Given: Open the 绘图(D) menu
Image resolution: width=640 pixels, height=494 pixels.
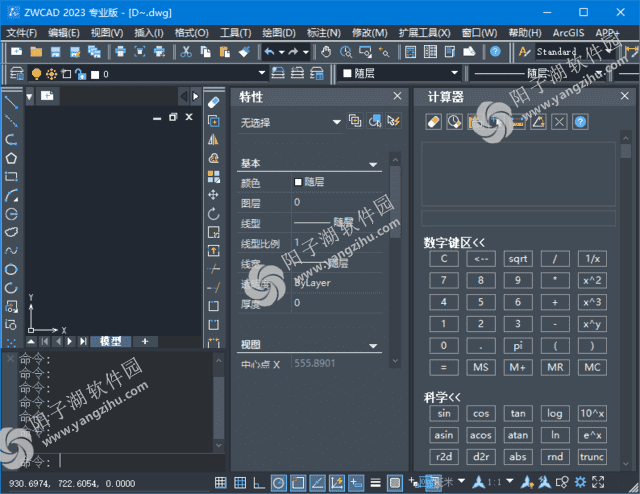Looking at the screenshot, I should click(279, 33).
